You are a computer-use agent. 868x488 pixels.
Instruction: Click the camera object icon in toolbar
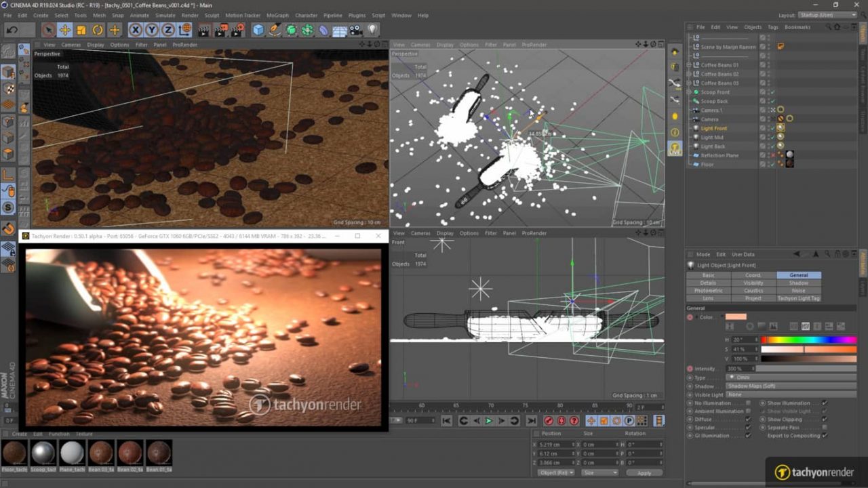tap(356, 30)
